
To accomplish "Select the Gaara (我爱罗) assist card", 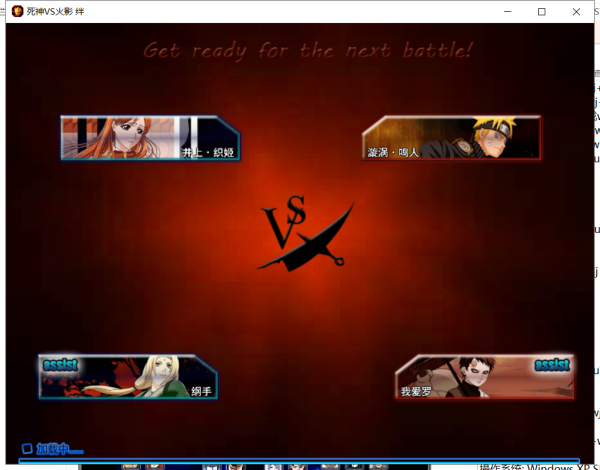I will pos(484,377).
